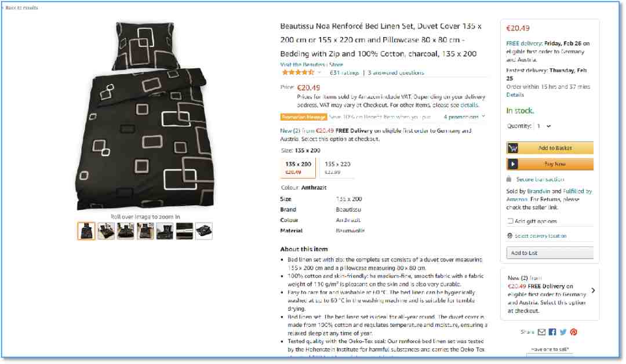Select the 155 x 220 size option

[337, 168]
